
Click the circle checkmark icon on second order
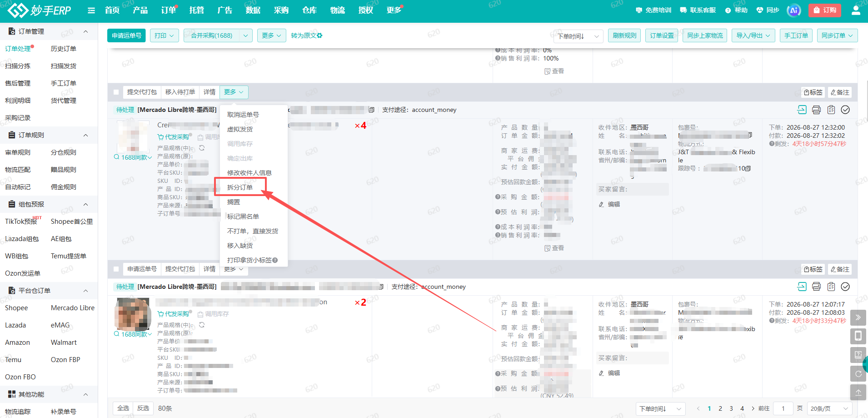(x=845, y=287)
